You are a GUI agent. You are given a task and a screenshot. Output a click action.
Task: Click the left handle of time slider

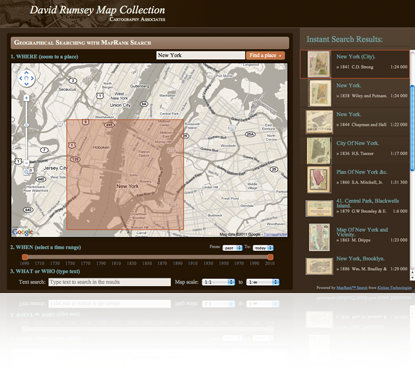click(25, 257)
